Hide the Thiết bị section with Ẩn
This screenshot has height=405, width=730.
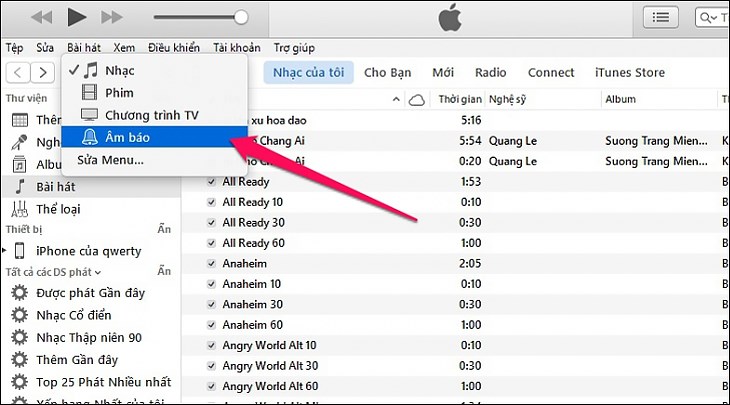(164, 230)
